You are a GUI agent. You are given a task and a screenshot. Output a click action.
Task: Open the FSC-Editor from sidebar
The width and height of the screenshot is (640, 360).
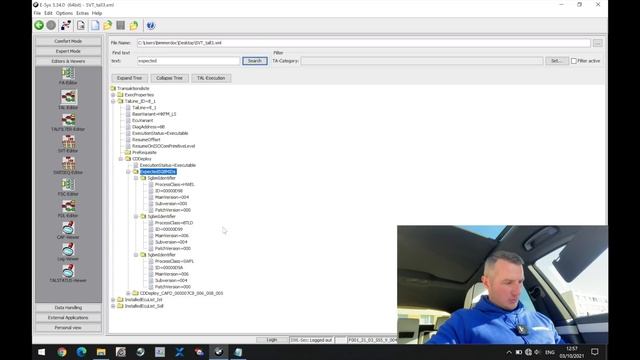[68, 187]
